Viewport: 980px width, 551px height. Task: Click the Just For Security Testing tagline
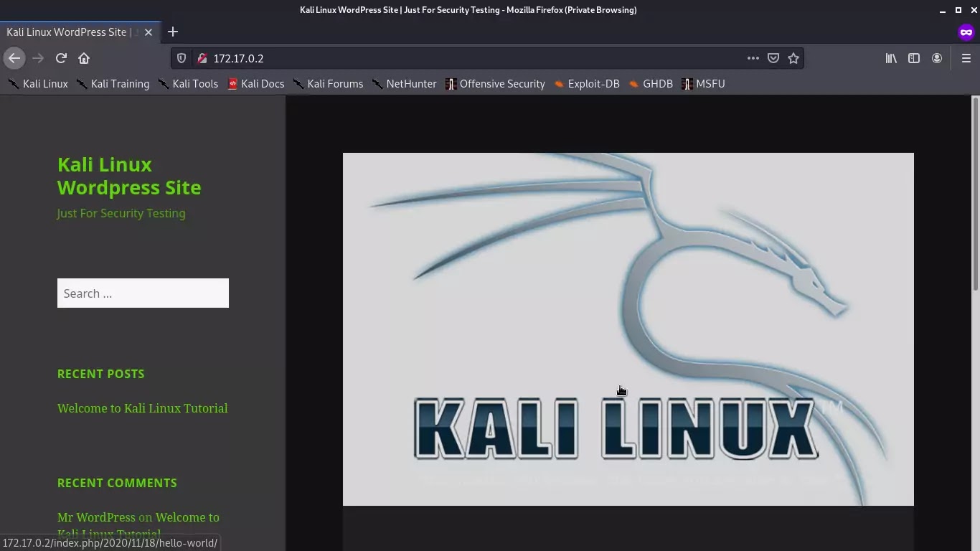[x=121, y=213]
